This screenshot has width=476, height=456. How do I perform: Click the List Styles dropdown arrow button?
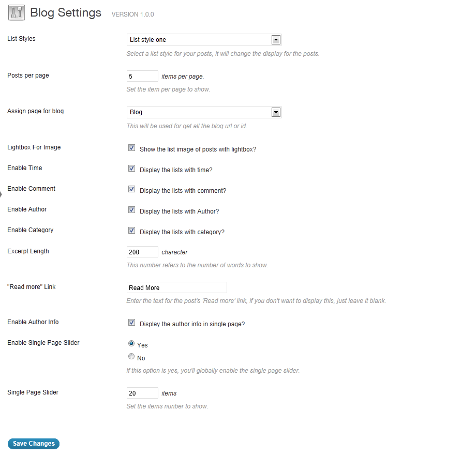click(276, 40)
